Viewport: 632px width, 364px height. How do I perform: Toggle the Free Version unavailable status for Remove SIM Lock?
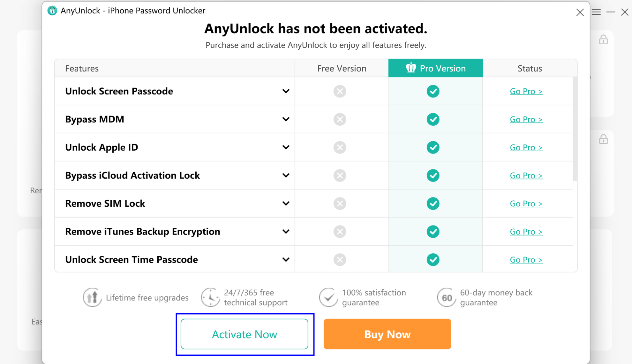click(340, 203)
